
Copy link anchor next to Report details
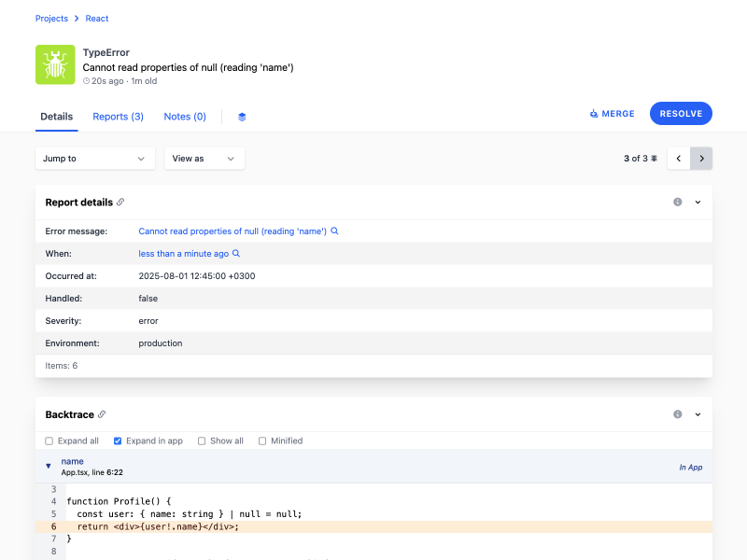coord(120,202)
